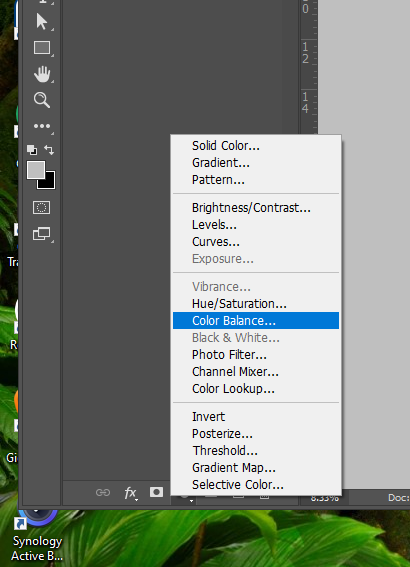Select the Path Selection arrow tool
Viewport: 410px width, 567px height.
pyautogui.click(x=42, y=22)
